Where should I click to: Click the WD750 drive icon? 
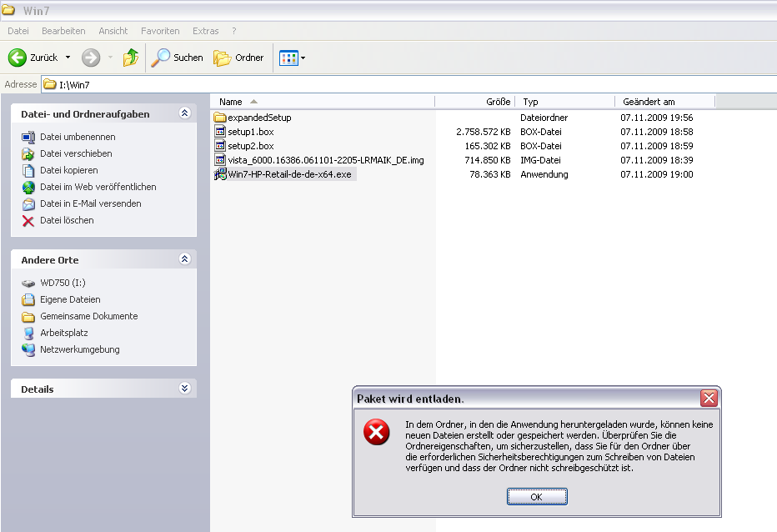coord(28,284)
